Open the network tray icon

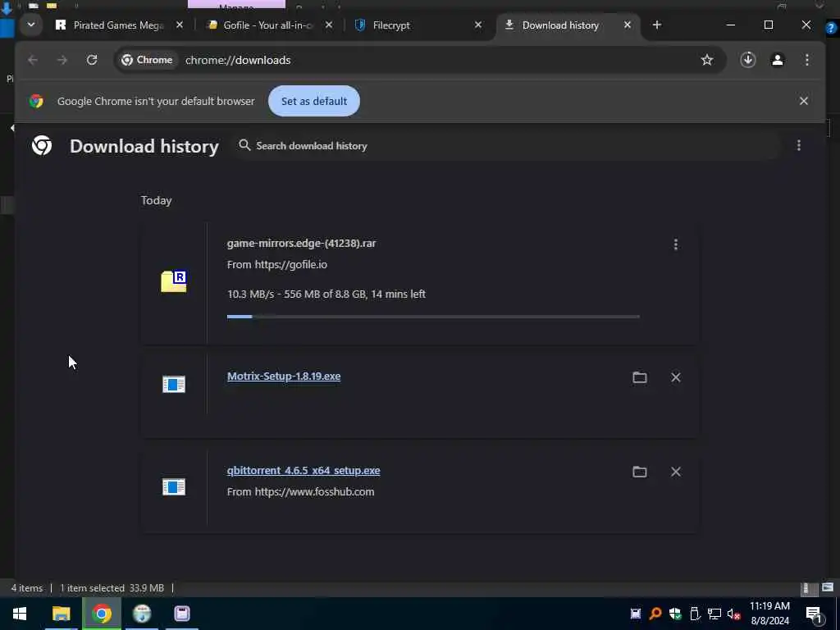pos(714,614)
